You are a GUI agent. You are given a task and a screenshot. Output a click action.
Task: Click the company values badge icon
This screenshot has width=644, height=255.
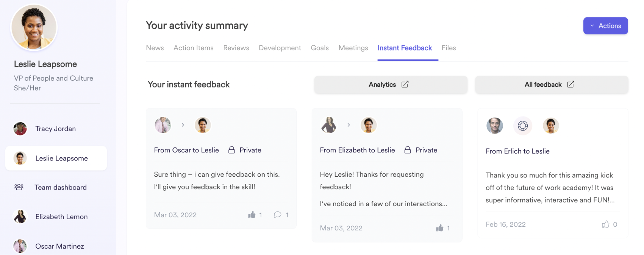click(x=523, y=126)
